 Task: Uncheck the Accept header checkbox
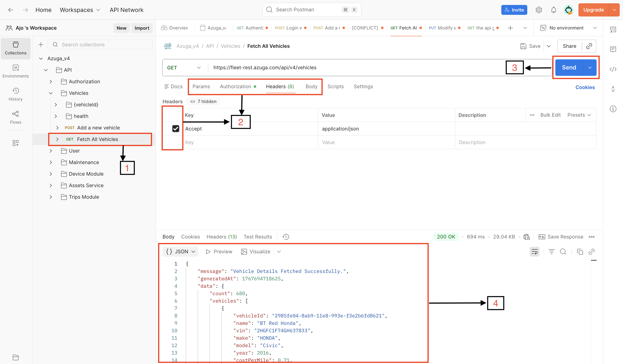176,129
